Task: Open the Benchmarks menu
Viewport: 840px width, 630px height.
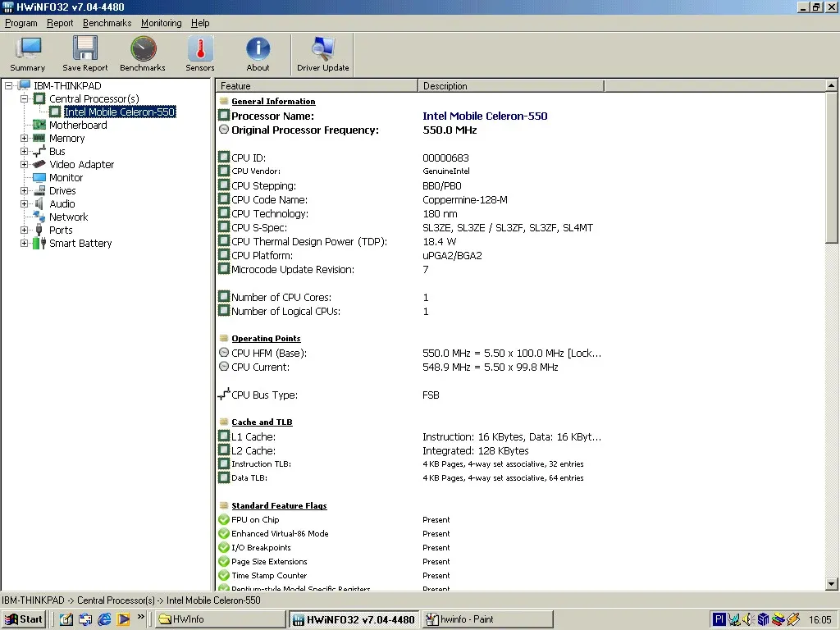Action: coord(107,23)
